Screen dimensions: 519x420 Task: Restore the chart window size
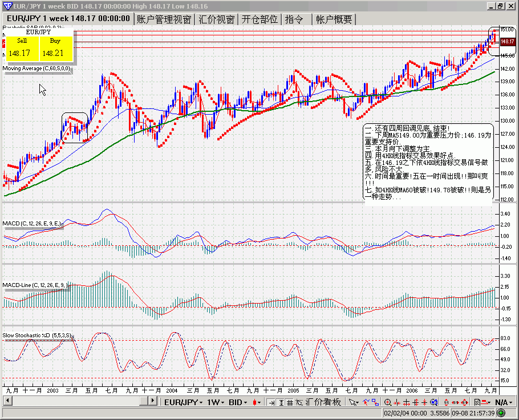click(x=501, y=6)
